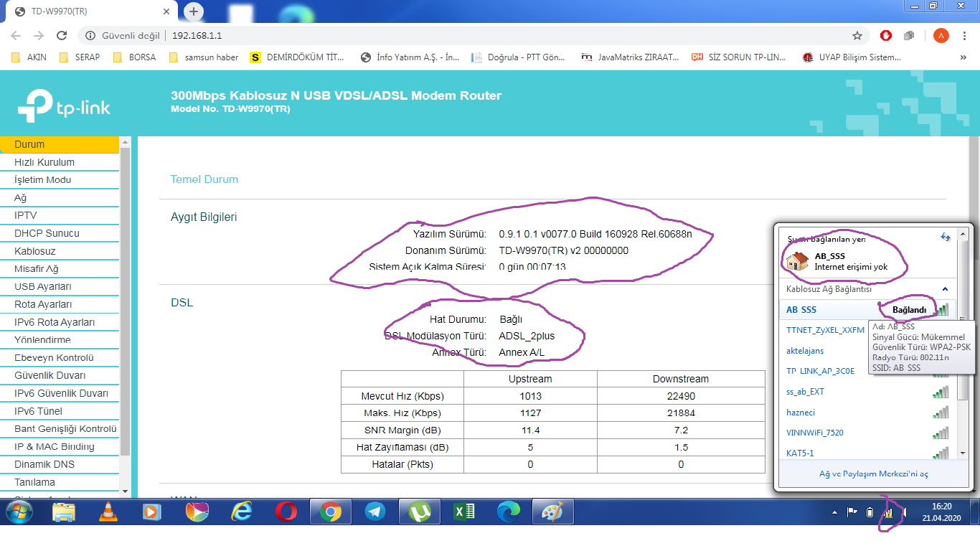Click the tp-link logo
980x551 pixels.
64,105
